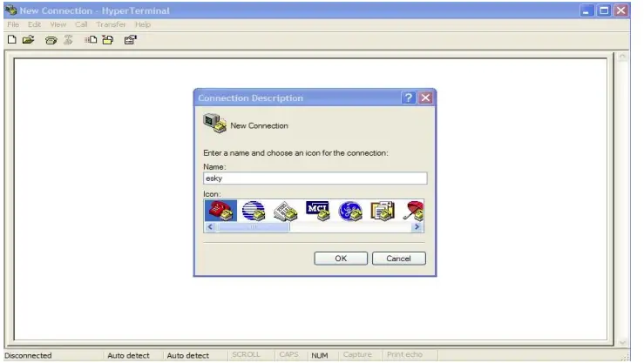The height and width of the screenshot is (363, 644).
Task: Maximize the HyperTerminal window
Action: pos(604,10)
